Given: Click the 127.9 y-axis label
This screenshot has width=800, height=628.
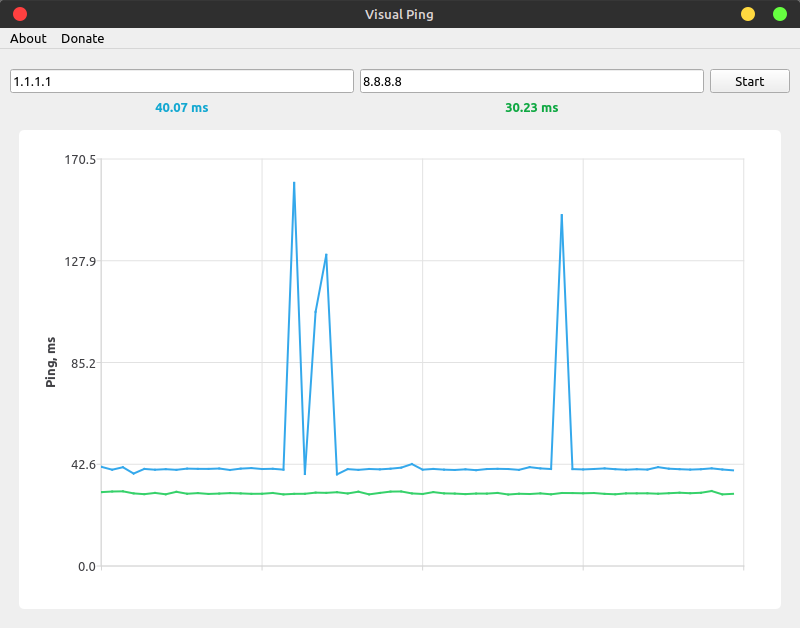Looking at the screenshot, I should click(x=79, y=261).
